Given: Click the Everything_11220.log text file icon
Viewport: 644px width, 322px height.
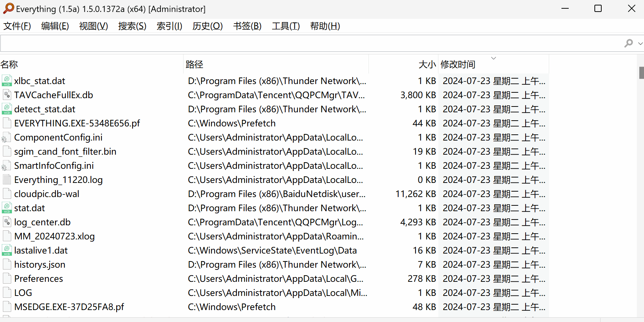Looking at the screenshot, I should [7, 180].
